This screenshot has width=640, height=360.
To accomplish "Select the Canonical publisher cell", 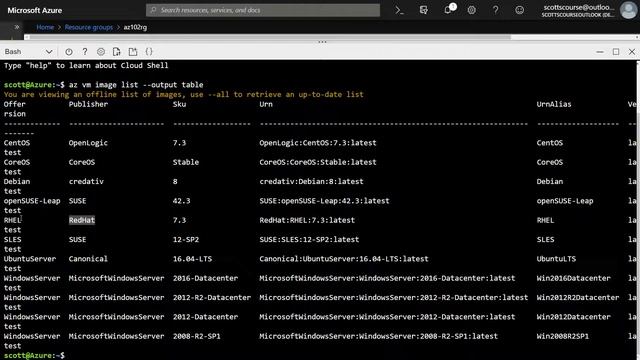I will (88, 259).
